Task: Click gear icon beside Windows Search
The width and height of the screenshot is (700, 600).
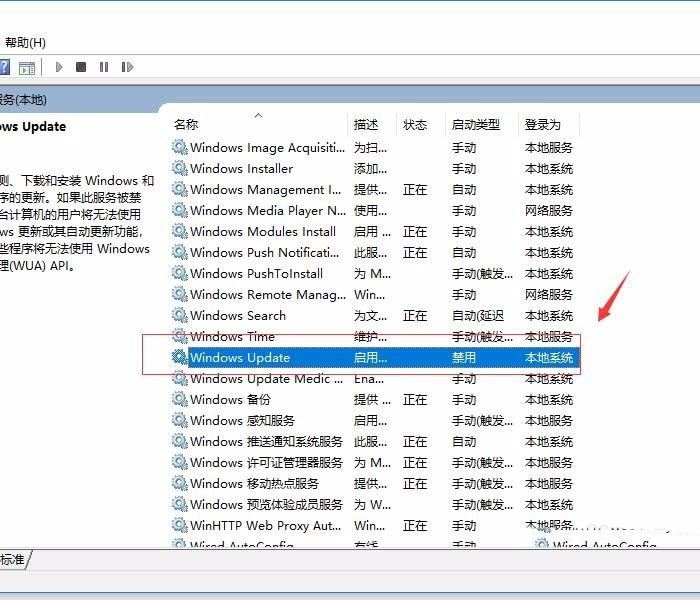Action: tap(180, 315)
